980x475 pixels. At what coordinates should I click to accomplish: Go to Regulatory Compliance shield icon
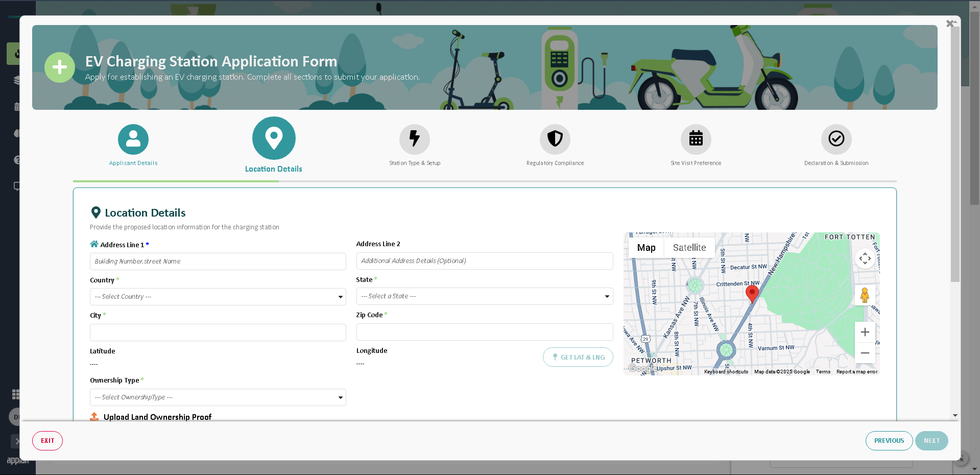(555, 139)
